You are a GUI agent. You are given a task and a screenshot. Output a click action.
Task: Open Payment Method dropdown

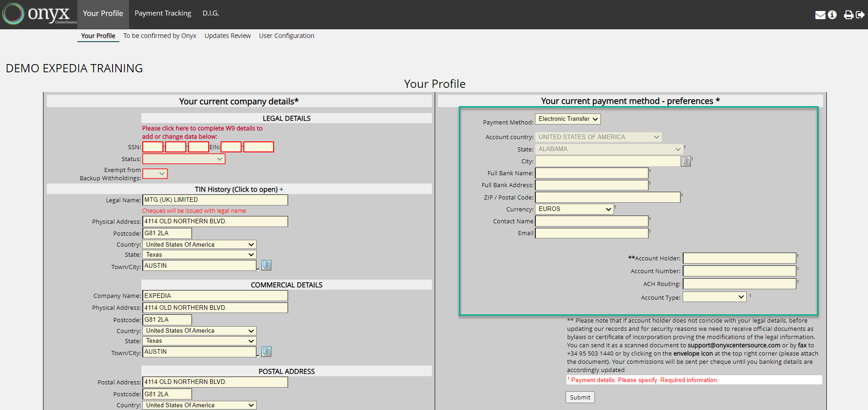[568, 119]
